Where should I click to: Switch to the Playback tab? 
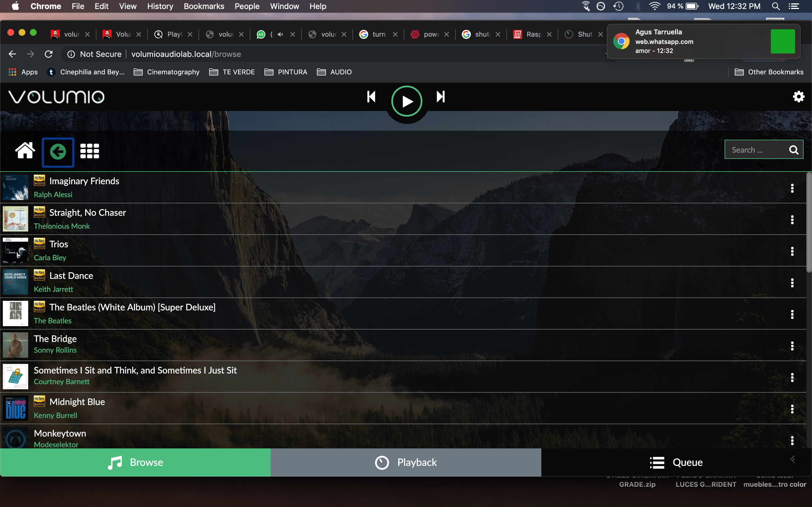pyautogui.click(x=406, y=462)
